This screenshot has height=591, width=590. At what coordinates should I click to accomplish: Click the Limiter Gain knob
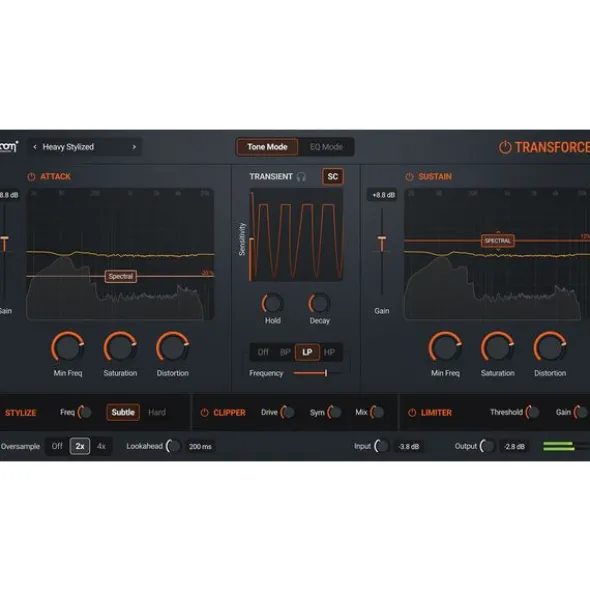point(581,412)
